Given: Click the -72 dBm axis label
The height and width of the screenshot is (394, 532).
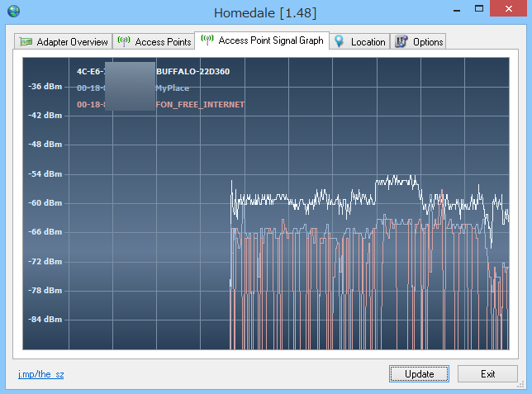Looking at the screenshot, I should (45, 262).
